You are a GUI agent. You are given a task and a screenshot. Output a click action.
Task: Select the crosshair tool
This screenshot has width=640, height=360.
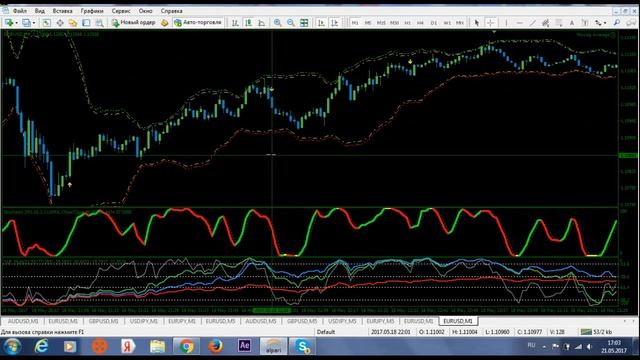[x=490, y=23]
